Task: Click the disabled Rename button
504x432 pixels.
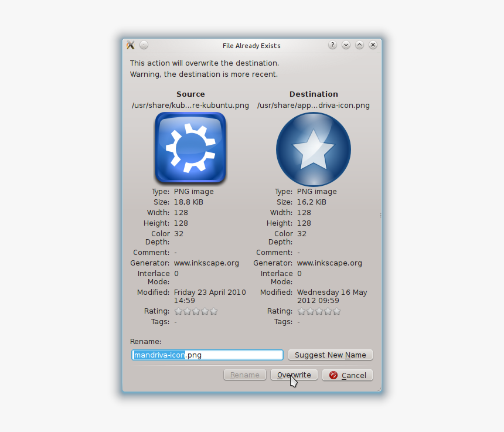Action: coord(245,375)
